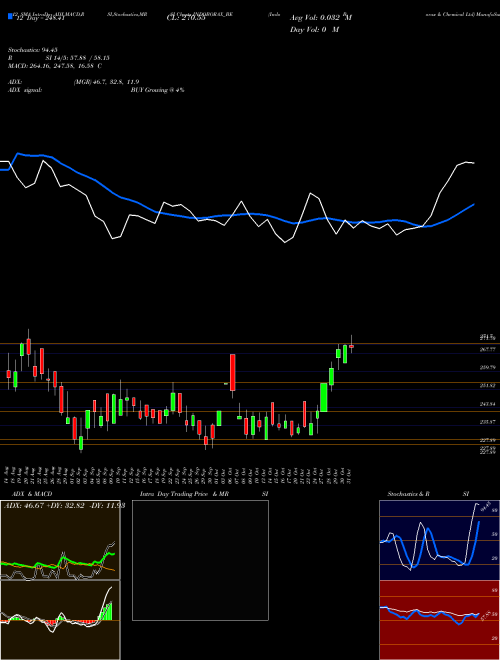
Task: Click the 243.84 price axis label
Action: coord(488,404)
